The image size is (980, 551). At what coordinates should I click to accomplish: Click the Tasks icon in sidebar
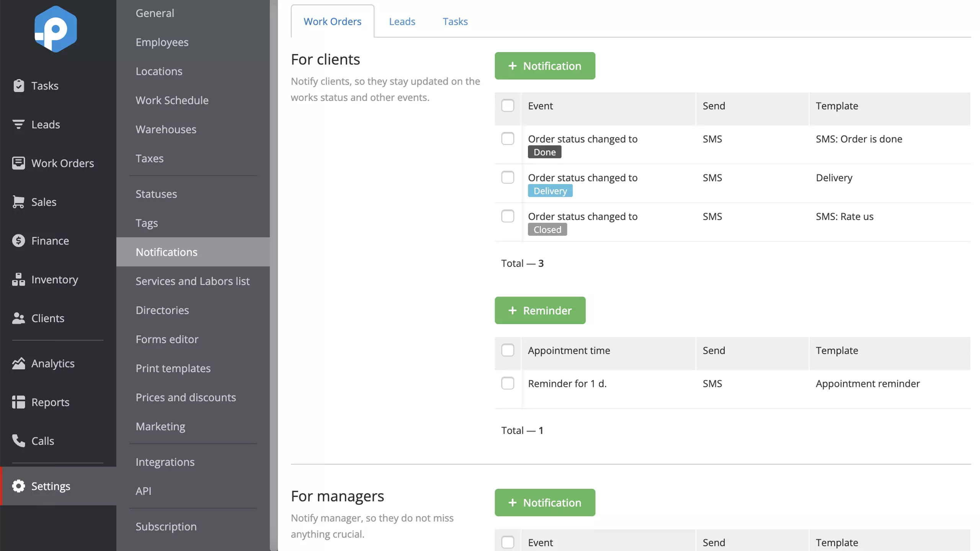18,85
